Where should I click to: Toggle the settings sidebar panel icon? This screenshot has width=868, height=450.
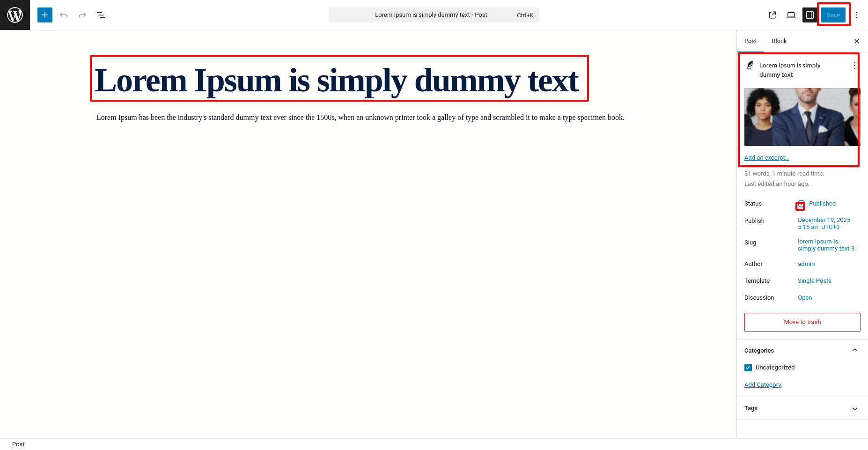coord(809,15)
